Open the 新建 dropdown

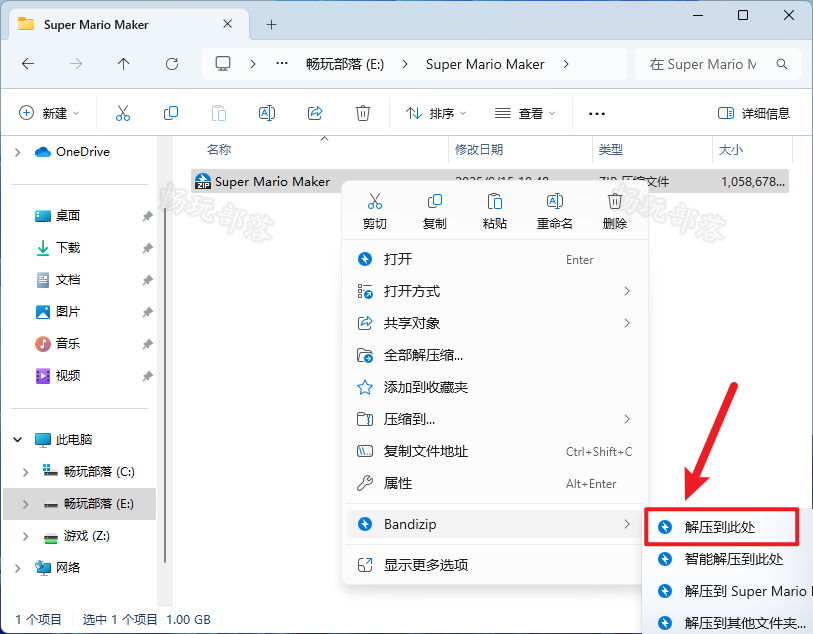49,113
